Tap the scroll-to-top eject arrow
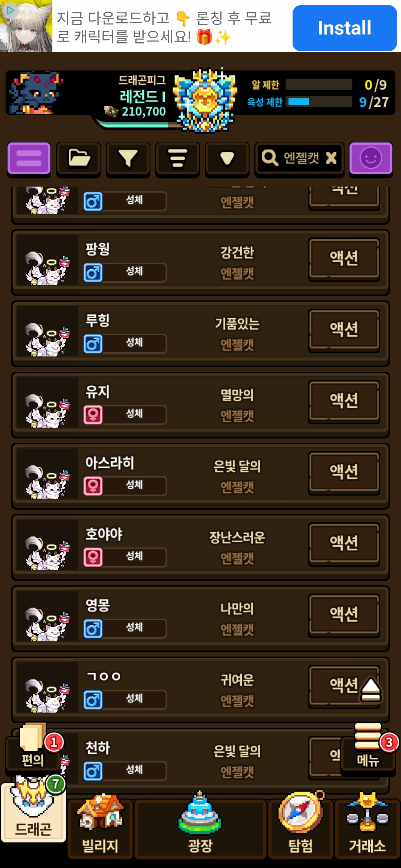This screenshot has height=868, width=401. coord(370,689)
